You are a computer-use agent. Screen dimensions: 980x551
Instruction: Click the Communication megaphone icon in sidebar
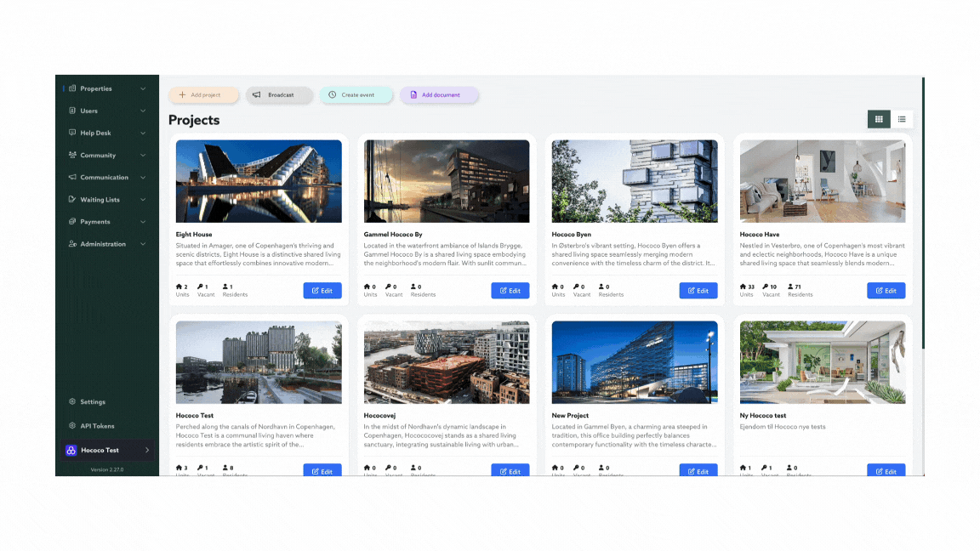(72, 177)
